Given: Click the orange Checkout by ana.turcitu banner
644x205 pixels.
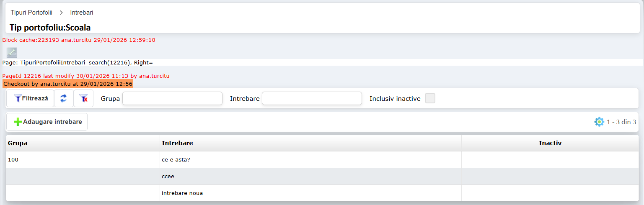Looking at the screenshot, I should click(x=68, y=84).
